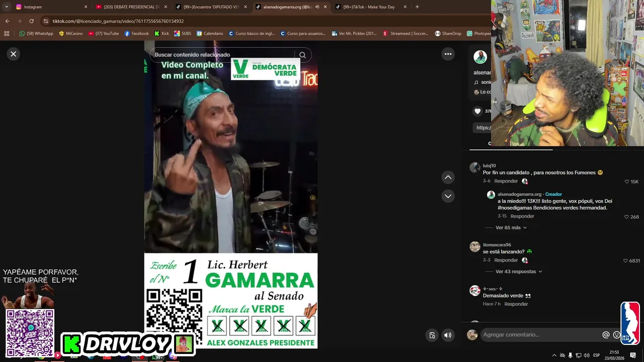Open the ShareDrop bookmark
Image resolution: width=644 pixels, height=362 pixels.
coord(448,34)
